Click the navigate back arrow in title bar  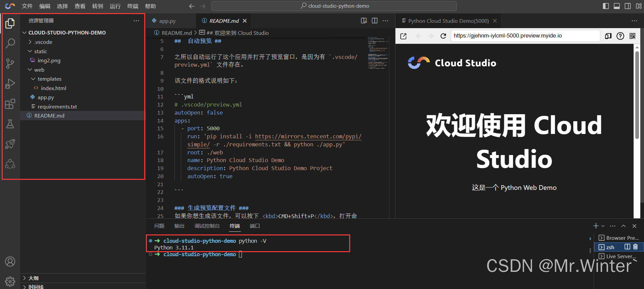point(192,6)
